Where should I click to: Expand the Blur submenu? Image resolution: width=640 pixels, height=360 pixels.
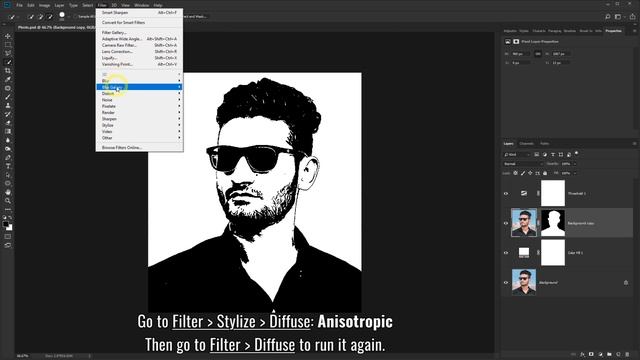140,80
